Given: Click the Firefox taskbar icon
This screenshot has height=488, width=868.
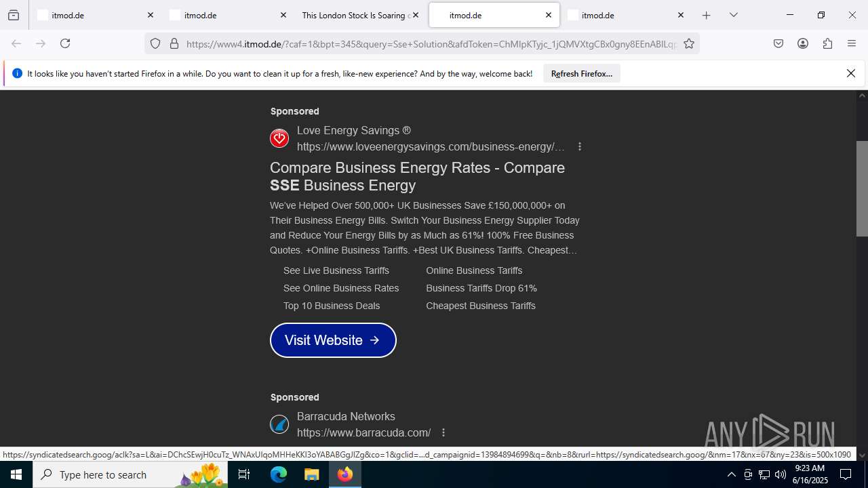Looking at the screenshot, I should click(x=345, y=474).
